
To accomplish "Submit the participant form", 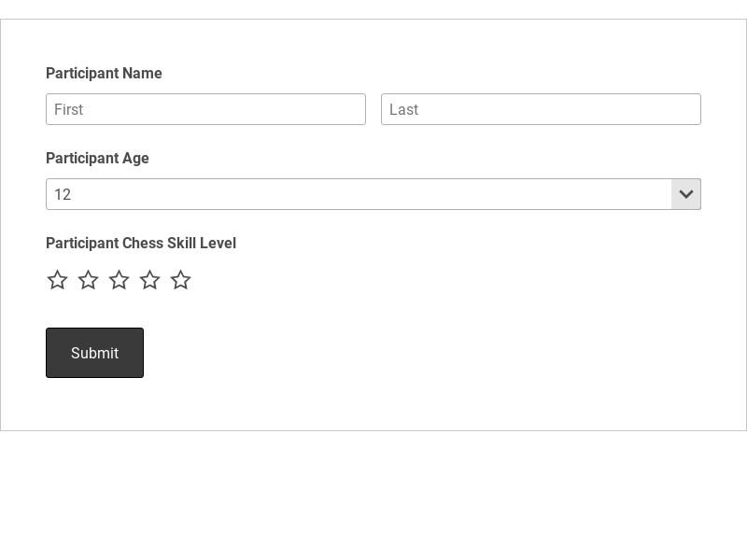I will click(95, 353).
